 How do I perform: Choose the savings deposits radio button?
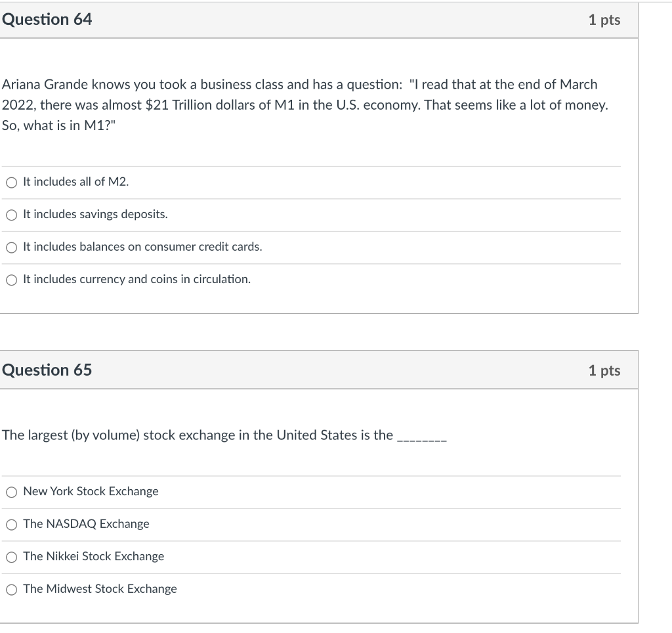click(11, 215)
